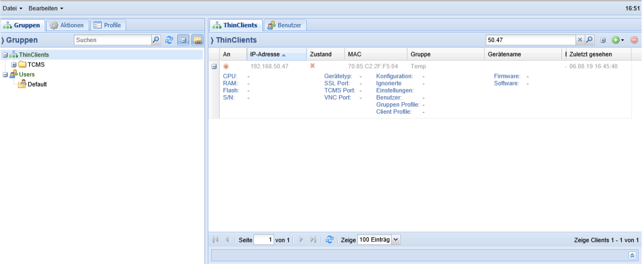The width and height of the screenshot is (644, 264).
Task: Collapse the Users tree node
Action: 5,75
